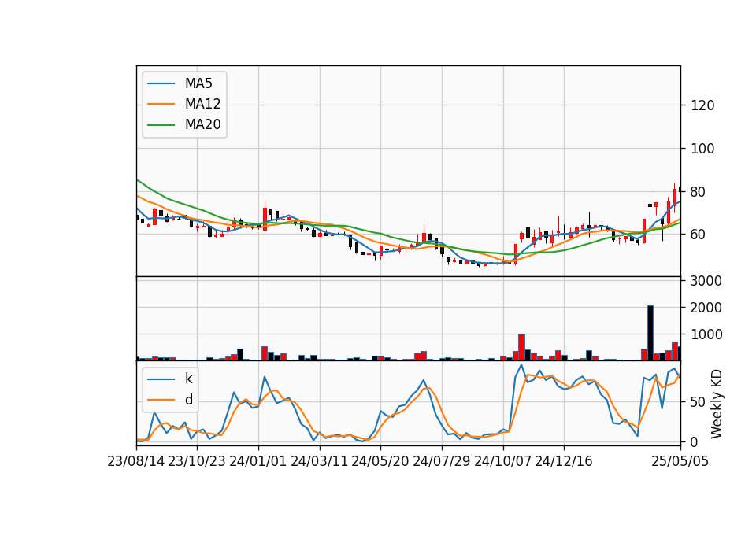Click the Weekly KD axis title
756x543 pixels.
[717, 404]
